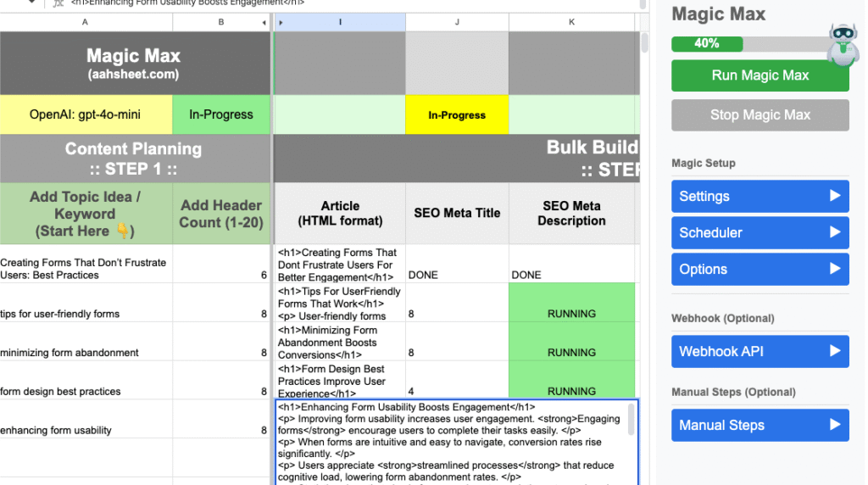Click the Run Magic Max button
Viewport: 868px width, 485px height.
point(759,75)
